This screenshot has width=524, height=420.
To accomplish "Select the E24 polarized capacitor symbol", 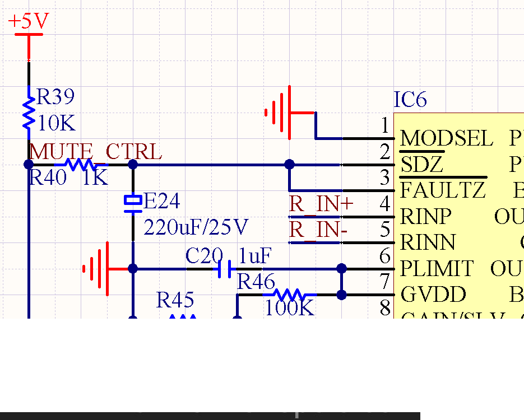I will click(x=133, y=204).
